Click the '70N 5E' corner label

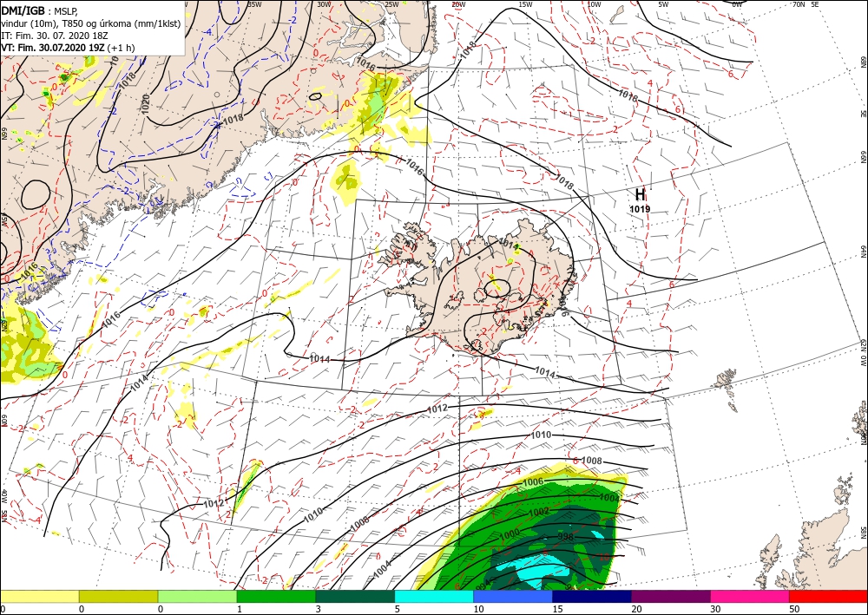(x=806, y=4)
